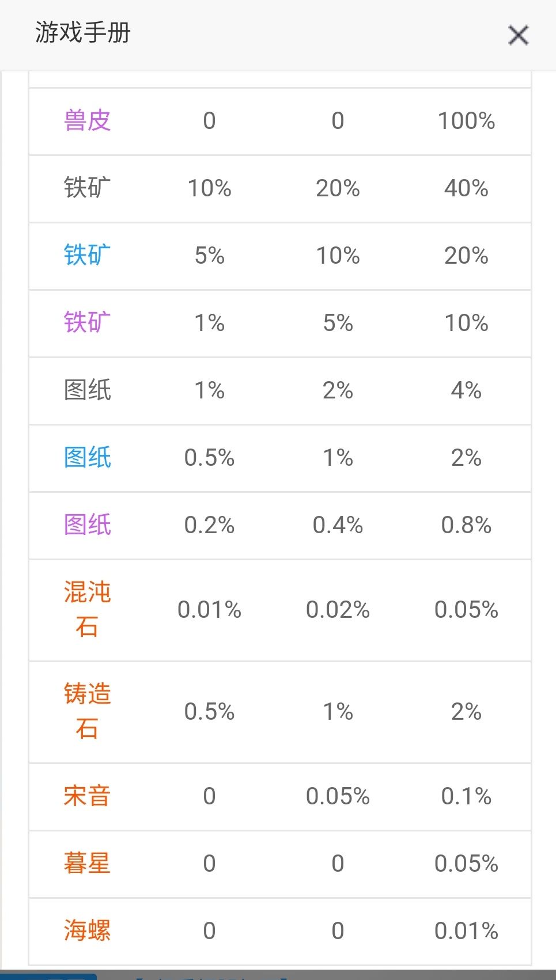Select the orange 海螺 item name

click(87, 931)
